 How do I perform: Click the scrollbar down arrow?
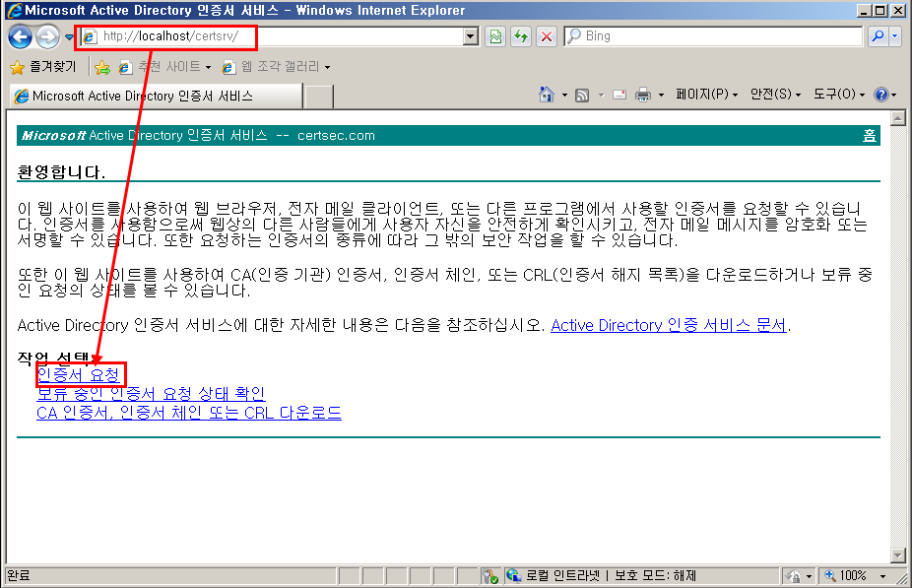pos(898,555)
